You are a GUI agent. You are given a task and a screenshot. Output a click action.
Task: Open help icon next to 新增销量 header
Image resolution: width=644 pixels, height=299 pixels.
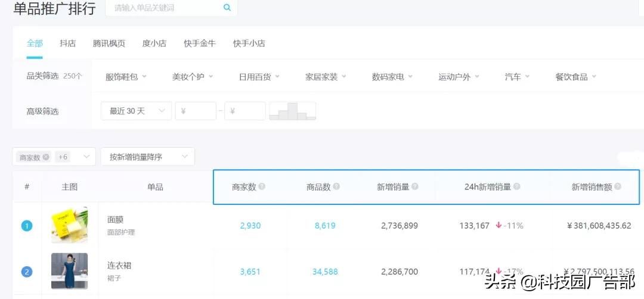point(415,186)
